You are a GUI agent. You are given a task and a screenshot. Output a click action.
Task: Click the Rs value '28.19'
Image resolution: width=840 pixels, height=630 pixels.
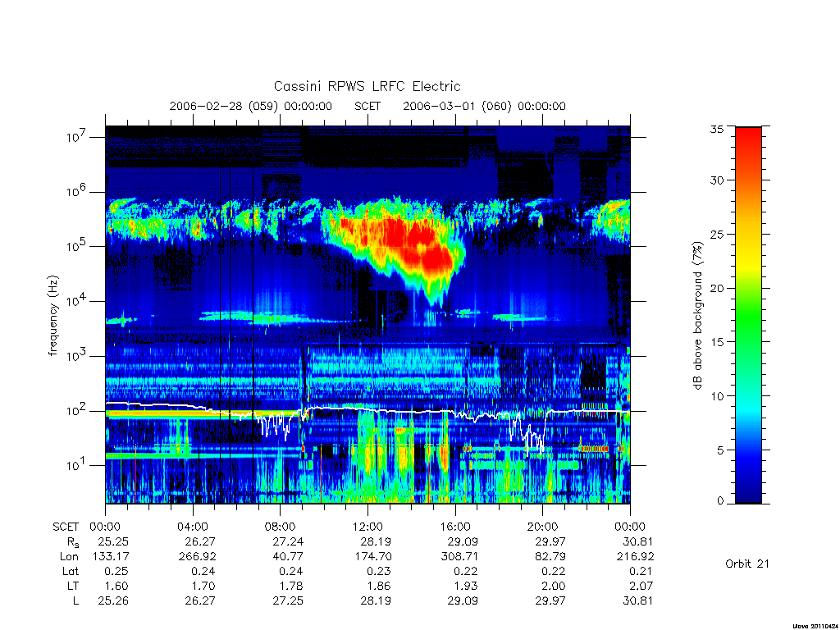pyautogui.click(x=376, y=541)
